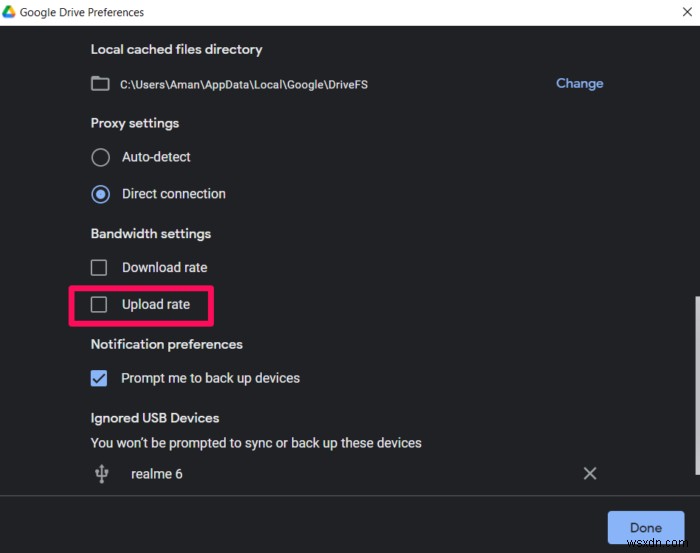Click the cache directory folder icon

click(100, 84)
